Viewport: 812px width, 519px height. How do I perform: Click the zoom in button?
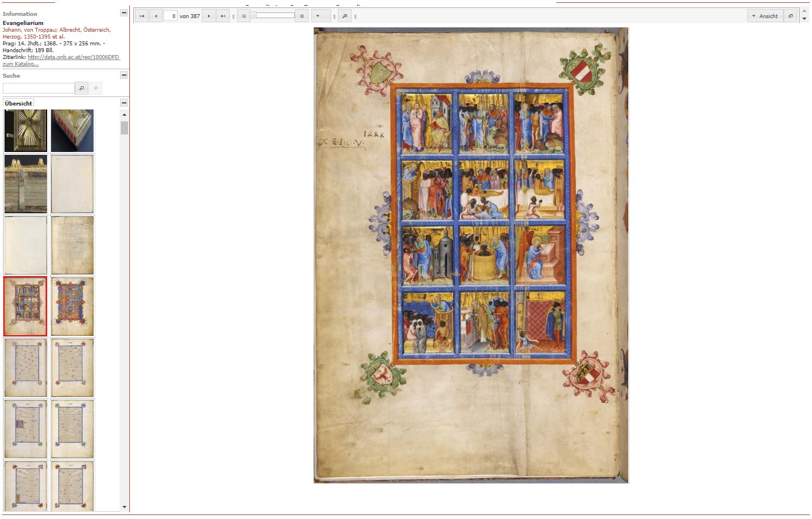[302, 16]
